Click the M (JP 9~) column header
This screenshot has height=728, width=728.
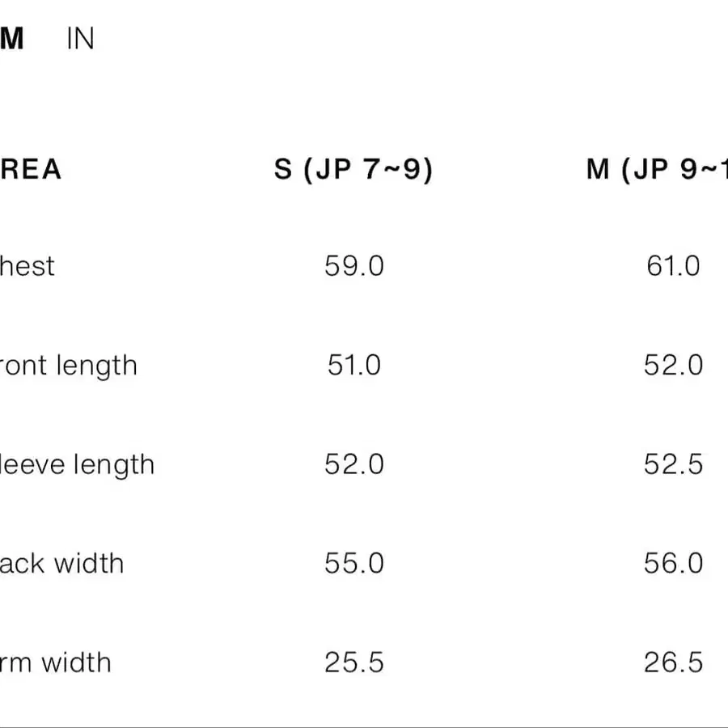(x=657, y=169)
